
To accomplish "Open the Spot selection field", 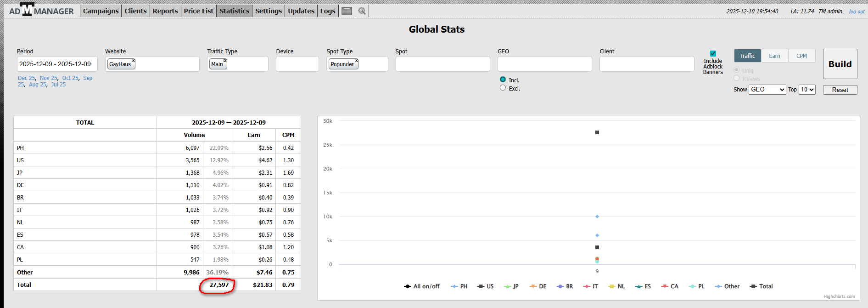I will (443, 64).
